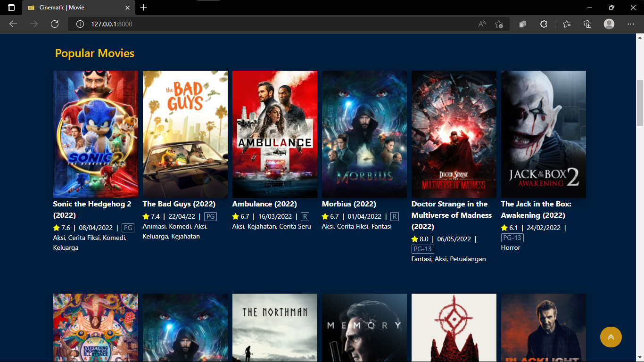Click the Sonic the Hedgehog 2 (2022) title
The image size is (644, 362).
(x=92, y=210)
